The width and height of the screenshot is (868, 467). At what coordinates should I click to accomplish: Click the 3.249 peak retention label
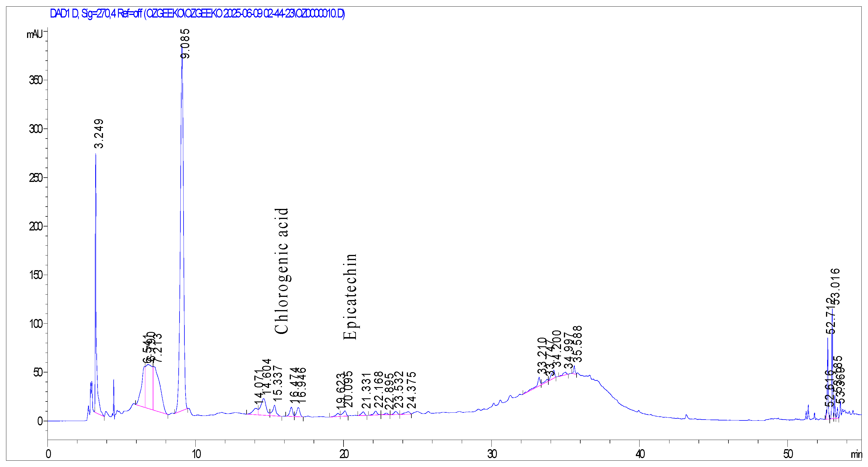(x=99, y=134)
